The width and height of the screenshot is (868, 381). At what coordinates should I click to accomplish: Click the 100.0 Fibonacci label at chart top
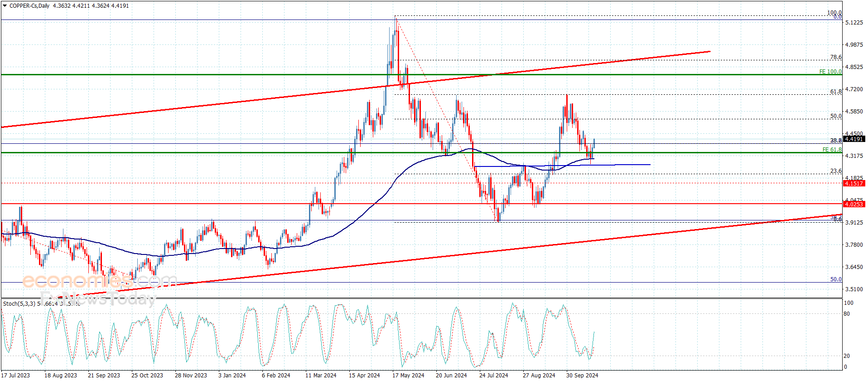pos(834,13)
